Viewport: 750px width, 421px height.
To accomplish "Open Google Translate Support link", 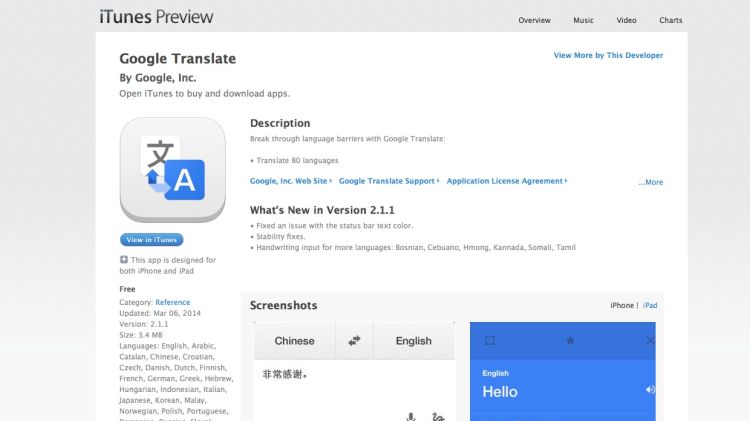I will click(389, 181).
